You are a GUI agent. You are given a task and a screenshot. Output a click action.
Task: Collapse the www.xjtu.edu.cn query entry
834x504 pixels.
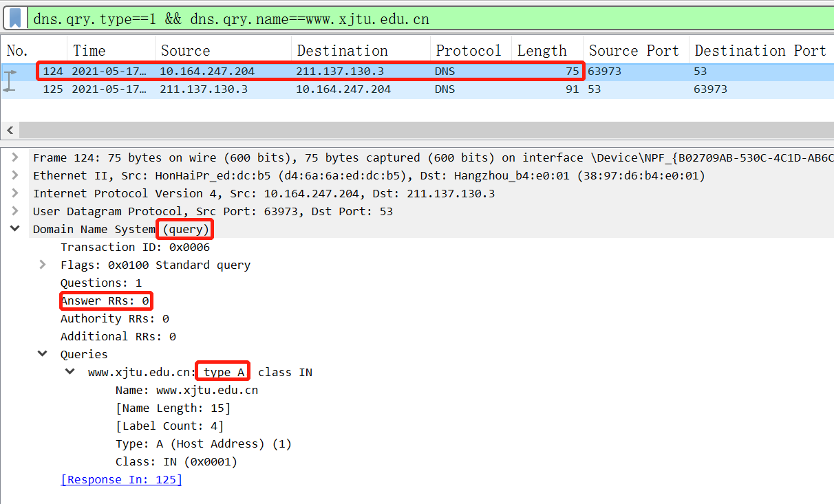(69, 371)
